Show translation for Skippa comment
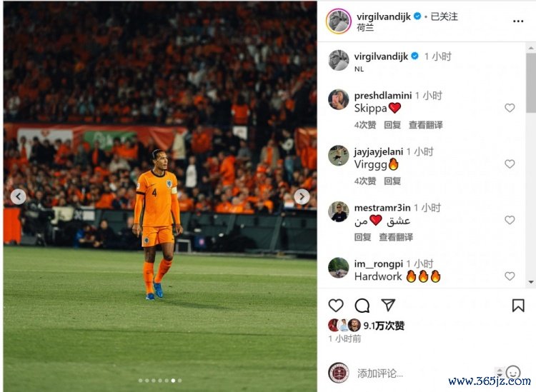536x392 pixels. point(426,125)
